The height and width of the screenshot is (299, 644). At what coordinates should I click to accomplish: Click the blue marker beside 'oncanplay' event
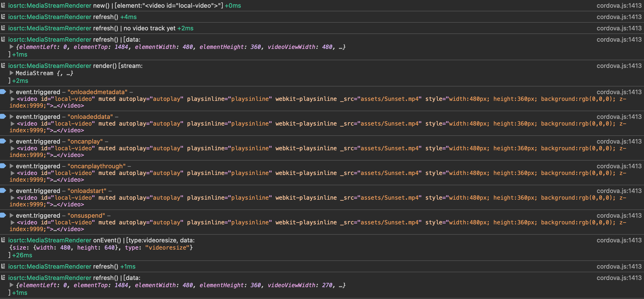click(3, 141)
